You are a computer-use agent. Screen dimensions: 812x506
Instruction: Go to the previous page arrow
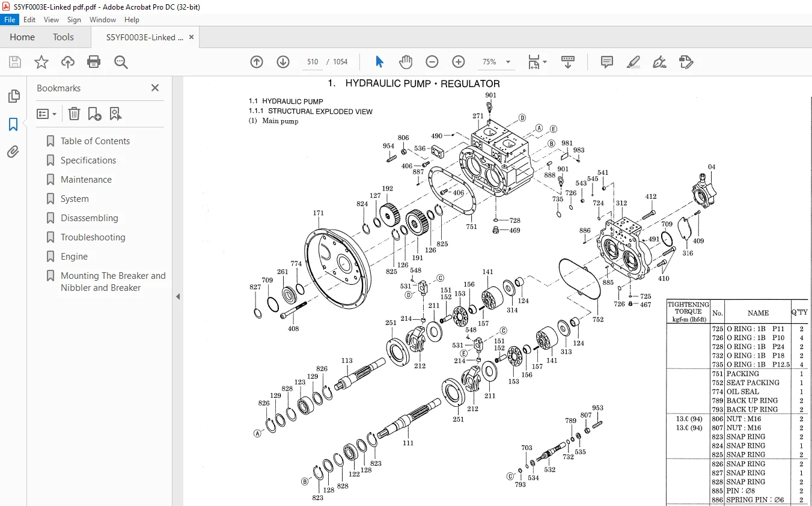(x=257, y=62)
